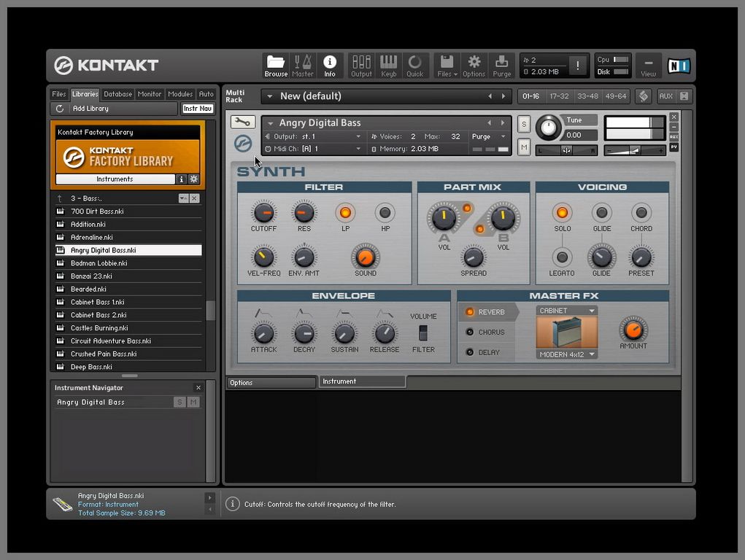This screenshot has width=745, height=560.
Task: Next multi preset arrow
Action: click(x=503, y=96)
